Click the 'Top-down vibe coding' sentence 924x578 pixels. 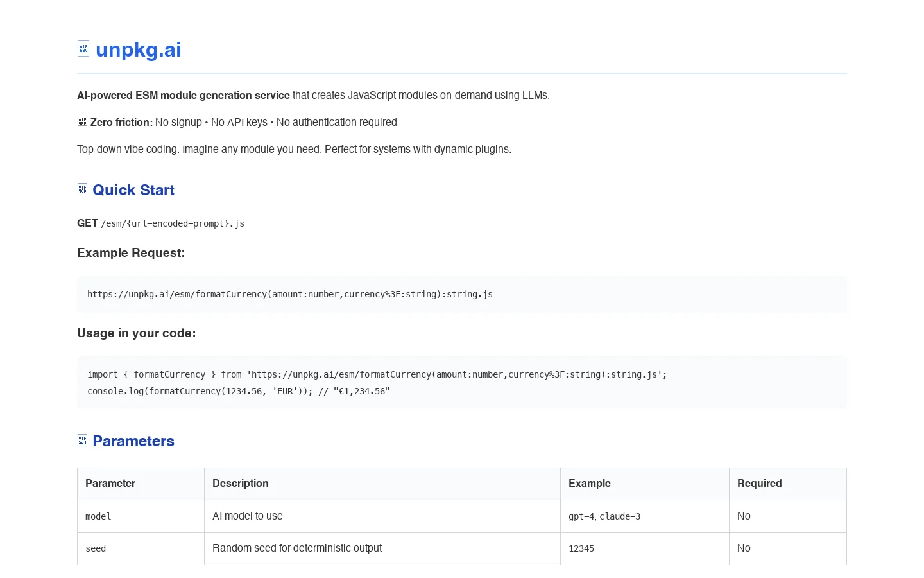(294, 149)
